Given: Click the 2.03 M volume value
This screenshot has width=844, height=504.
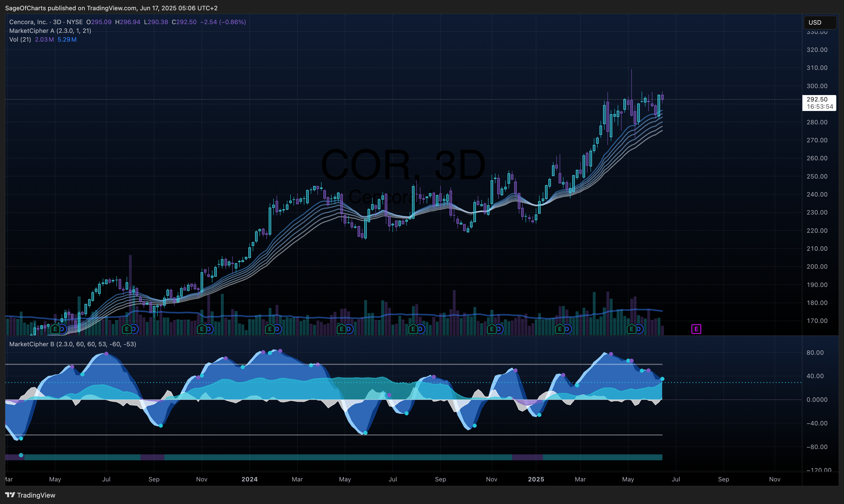Looking at the screenshot, I should click(44, 40).
